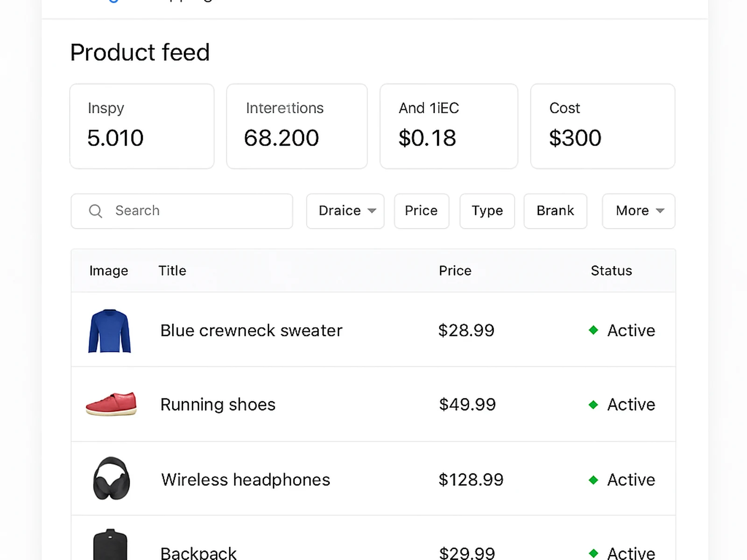This screenshot has height=560, width=747.
Task: Select the Running shoes title
Action: click(218, 405)
